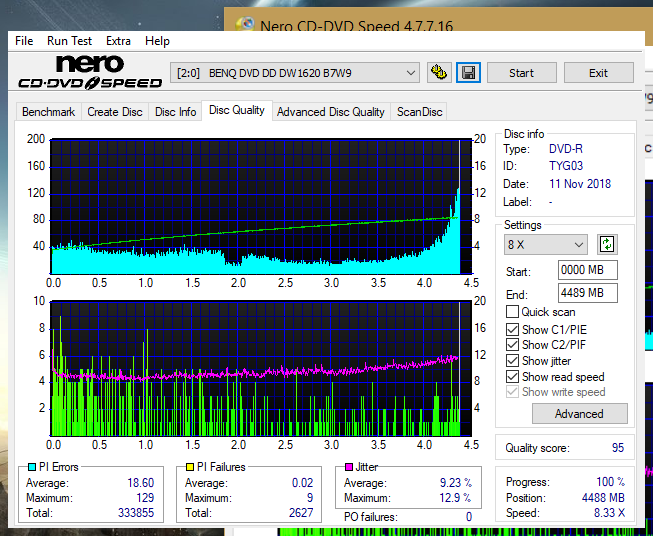653x536 pixels.
Task: Go to the ScanDisc tab
Action: tap(419, 112)
